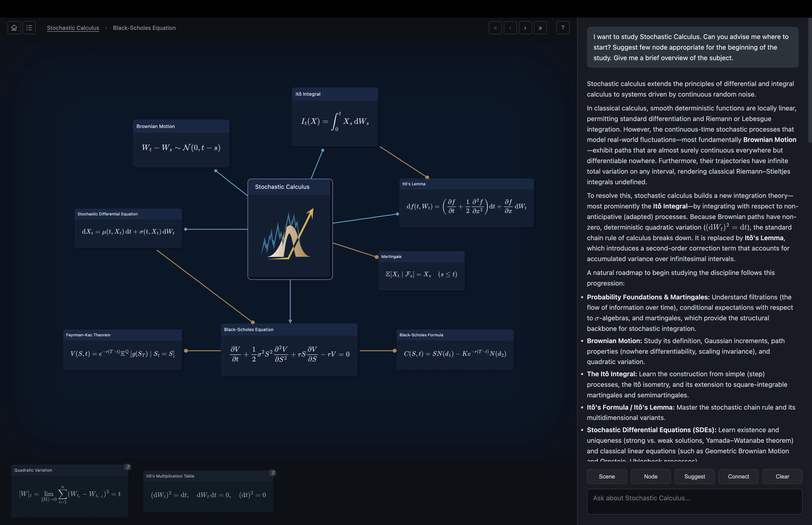Click the Node button
Viewport: 812px width, 525px height.
pyautogui.click(x=651, y=476)
